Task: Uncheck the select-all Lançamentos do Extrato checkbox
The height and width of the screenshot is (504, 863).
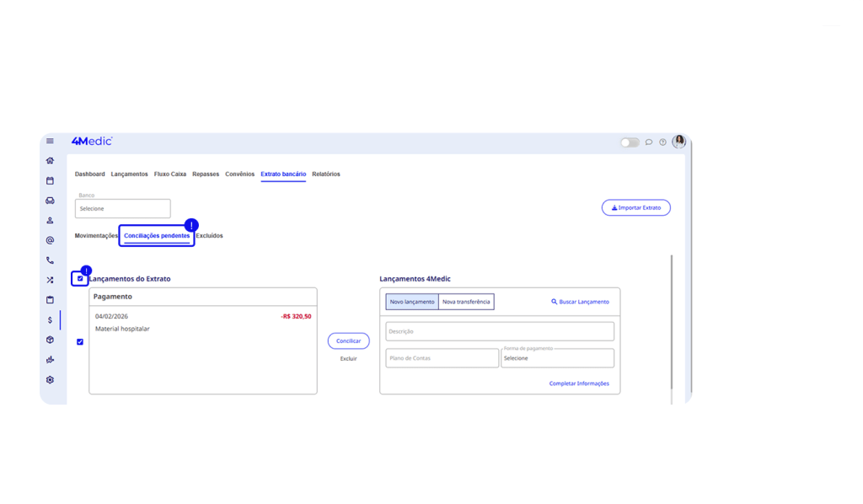Action: 80,279
